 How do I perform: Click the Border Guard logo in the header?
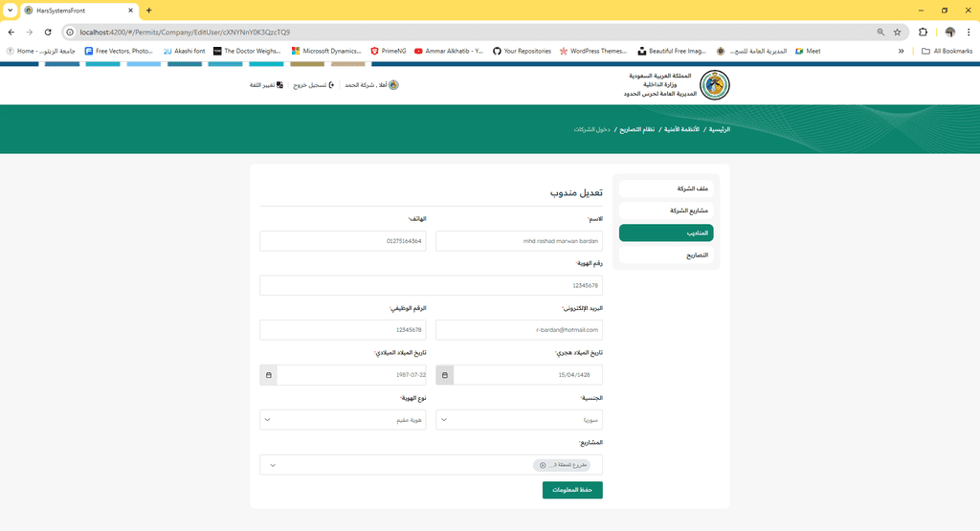coord(714,85)
